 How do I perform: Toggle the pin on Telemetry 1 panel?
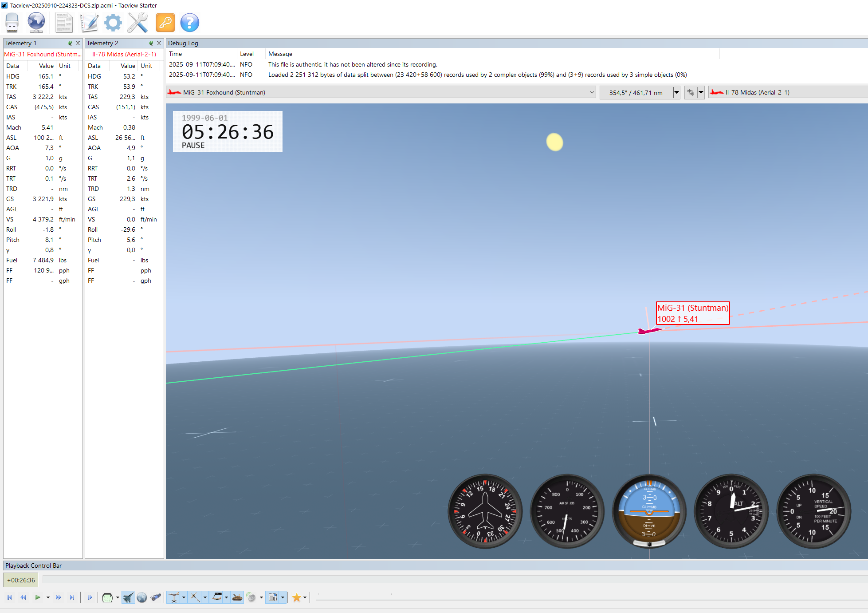click(70, 43)
